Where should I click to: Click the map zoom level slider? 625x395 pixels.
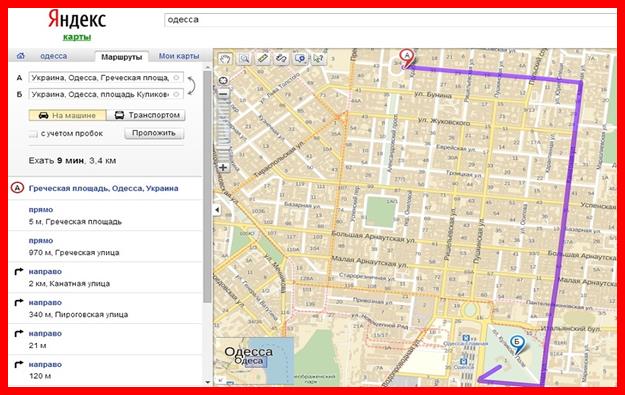pos(223,131)
